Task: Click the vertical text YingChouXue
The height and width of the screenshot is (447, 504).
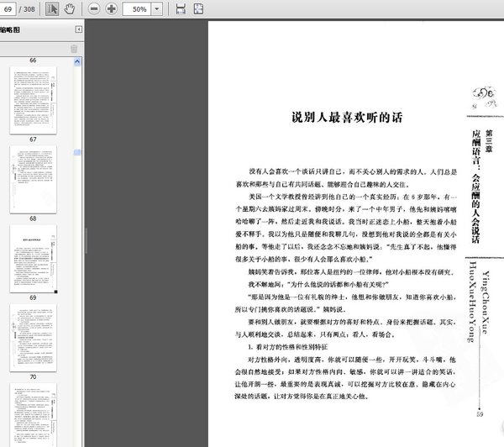Action: click(x=485, y=302)
